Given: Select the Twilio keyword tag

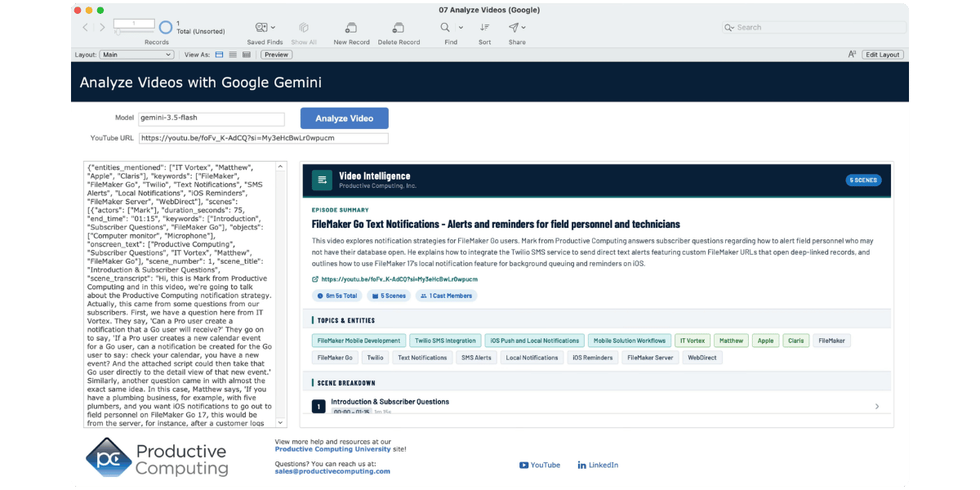Looking at the screenshot, I should tap(375, 358).
